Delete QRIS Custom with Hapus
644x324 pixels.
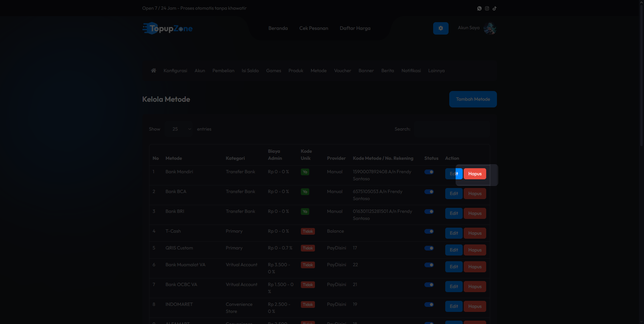click(x=475, y=250)
